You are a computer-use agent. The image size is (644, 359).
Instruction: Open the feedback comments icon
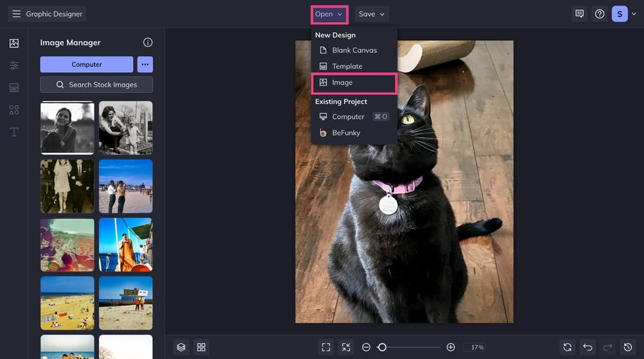[x=579, y=14]
